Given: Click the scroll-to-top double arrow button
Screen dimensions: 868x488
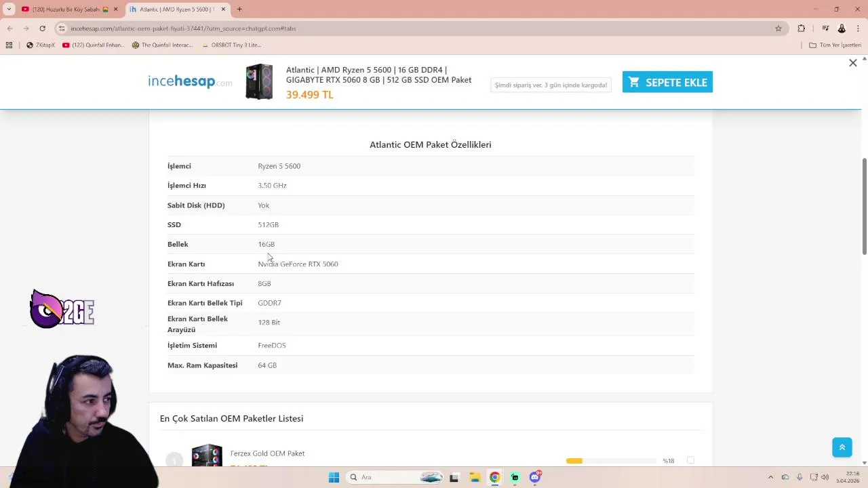Looking at the screenshot, I should pyautogui.click(x=842, y=447).
